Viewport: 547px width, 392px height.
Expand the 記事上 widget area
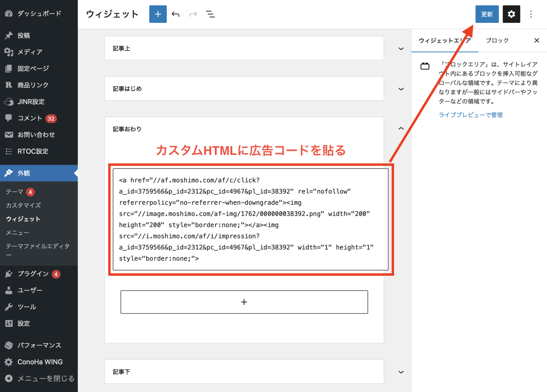[401, 48]
